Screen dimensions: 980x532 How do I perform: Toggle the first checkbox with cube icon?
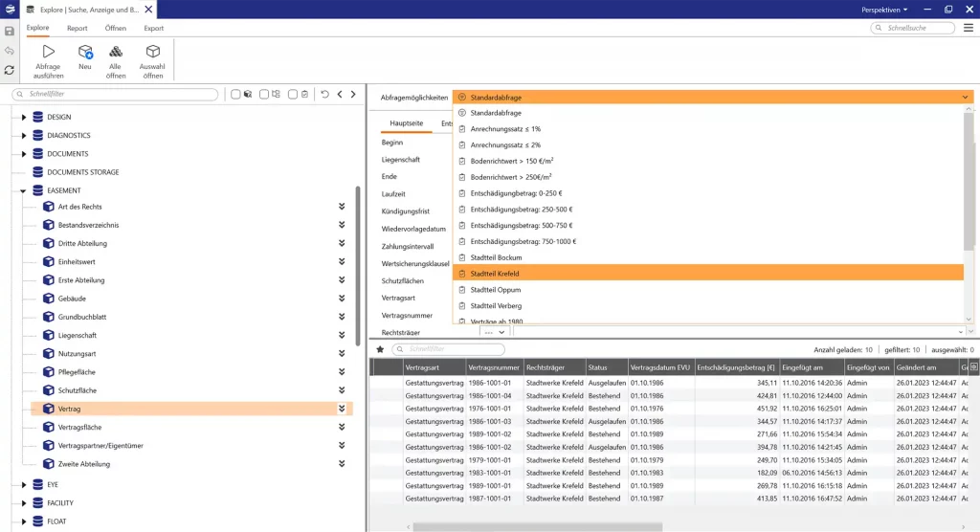click(x=236, y=95)
